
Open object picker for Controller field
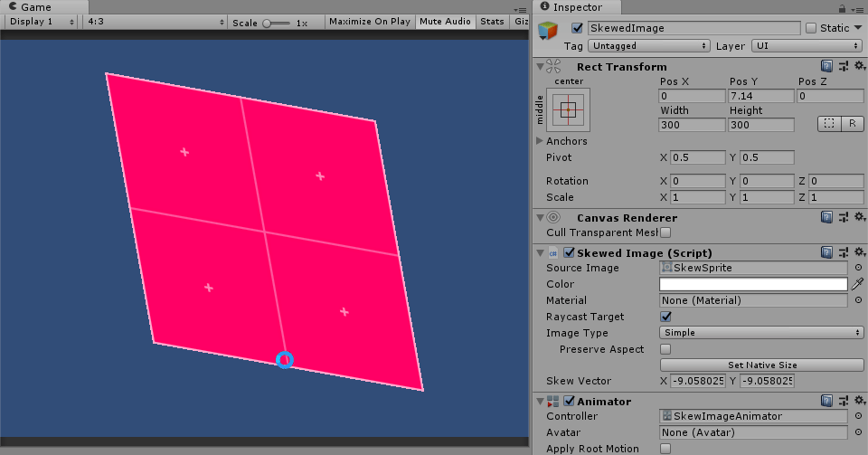858,416
